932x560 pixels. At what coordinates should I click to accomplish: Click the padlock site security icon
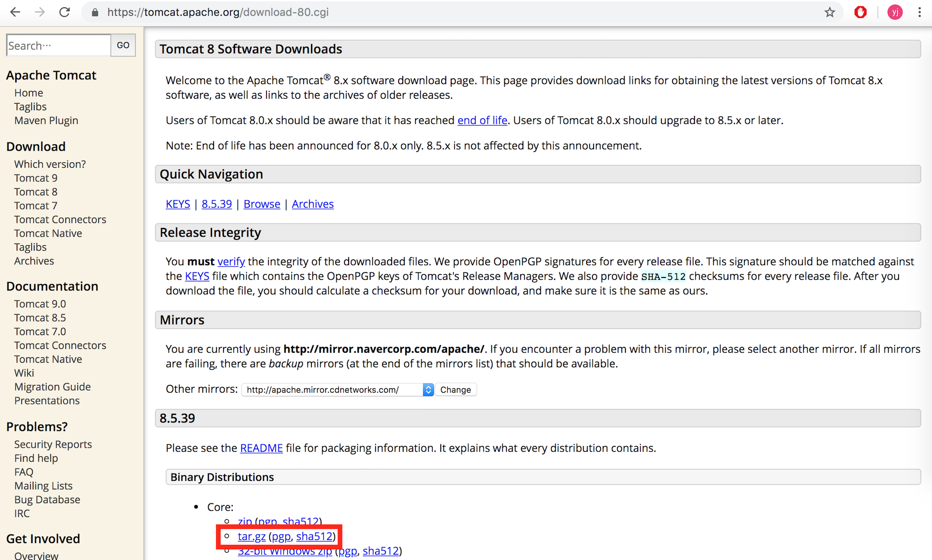[95, 12]
